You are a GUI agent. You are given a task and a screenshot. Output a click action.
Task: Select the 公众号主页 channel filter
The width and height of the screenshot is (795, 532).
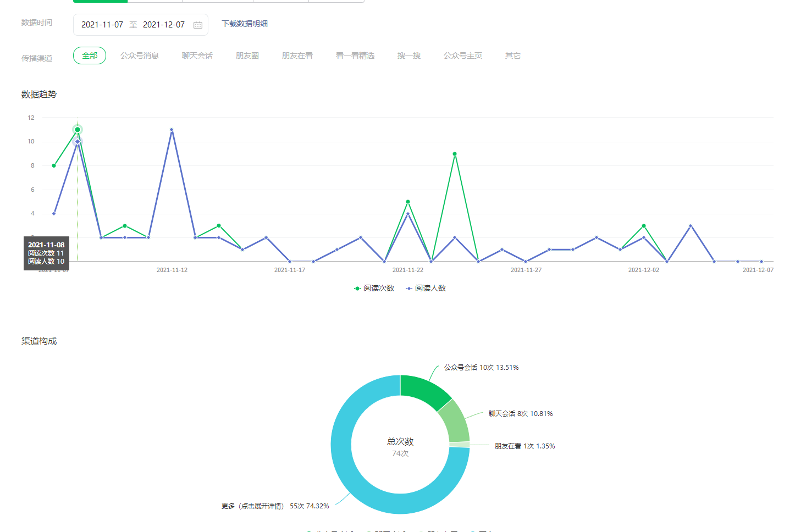[463, 56]
